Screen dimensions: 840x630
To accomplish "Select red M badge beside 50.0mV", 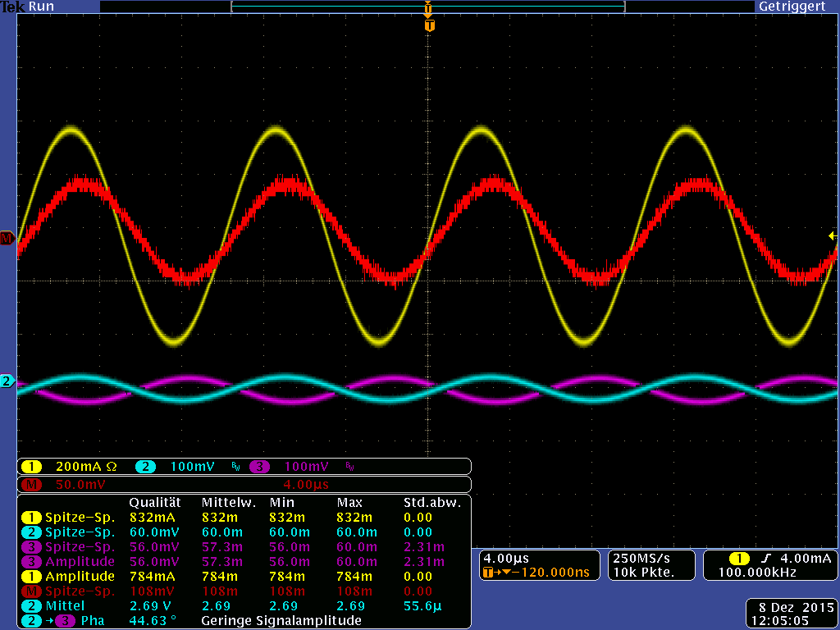I will click(32, 485).
